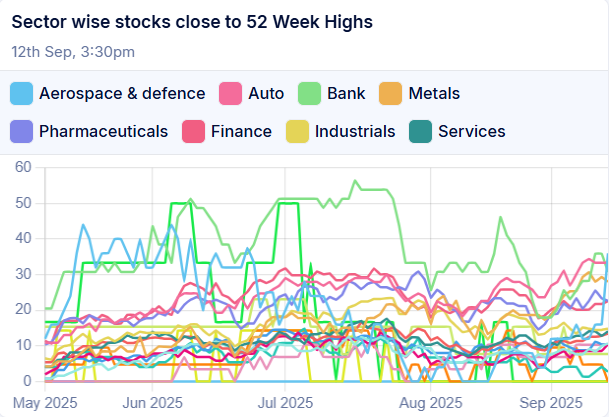This screenshot has width=609, height=417.
Task: Click the Metals orange legend swatch
Action: 391,94
